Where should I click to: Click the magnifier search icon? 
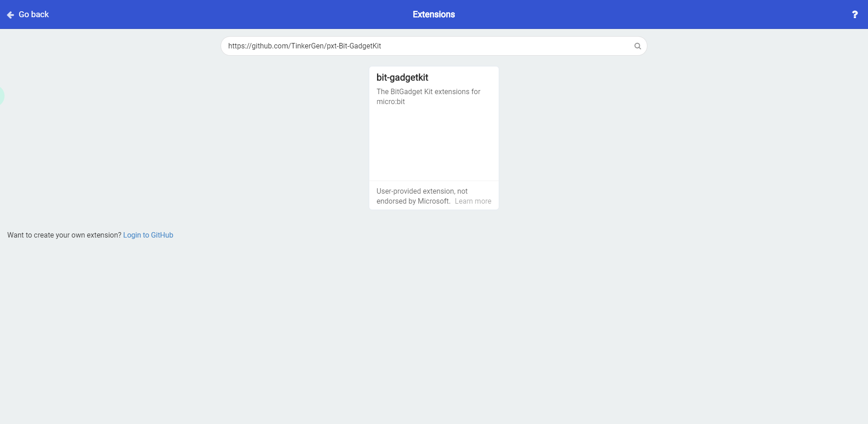click(x=637, y=46)
